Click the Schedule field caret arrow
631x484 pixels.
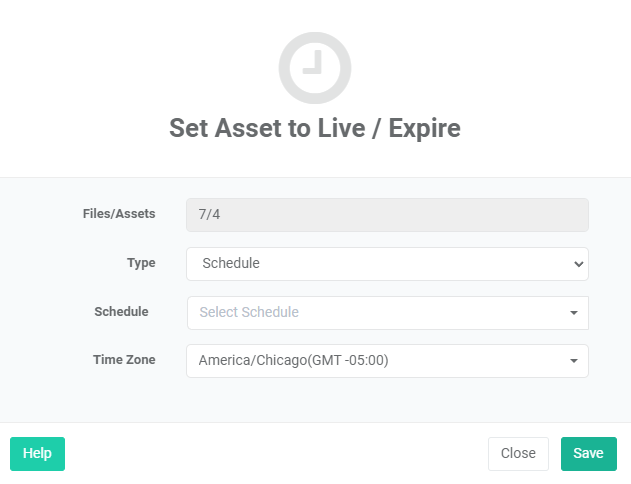point(574,313)
